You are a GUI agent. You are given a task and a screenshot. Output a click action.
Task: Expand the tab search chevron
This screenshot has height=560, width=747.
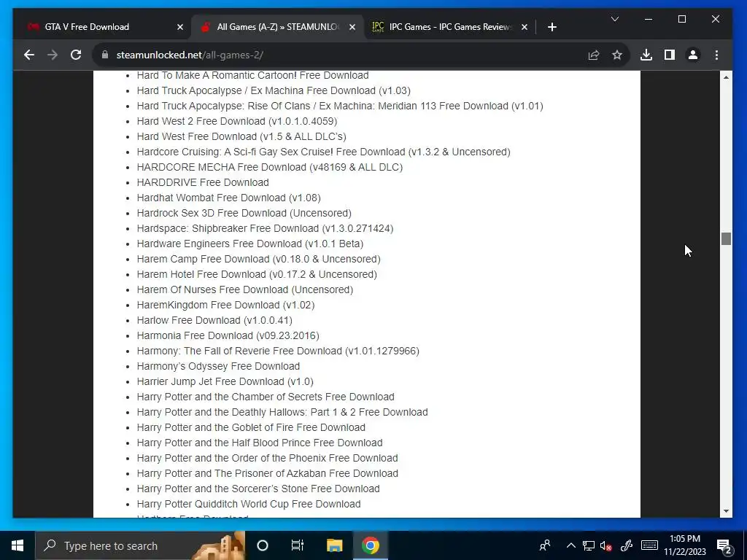(x=615, y=19)
